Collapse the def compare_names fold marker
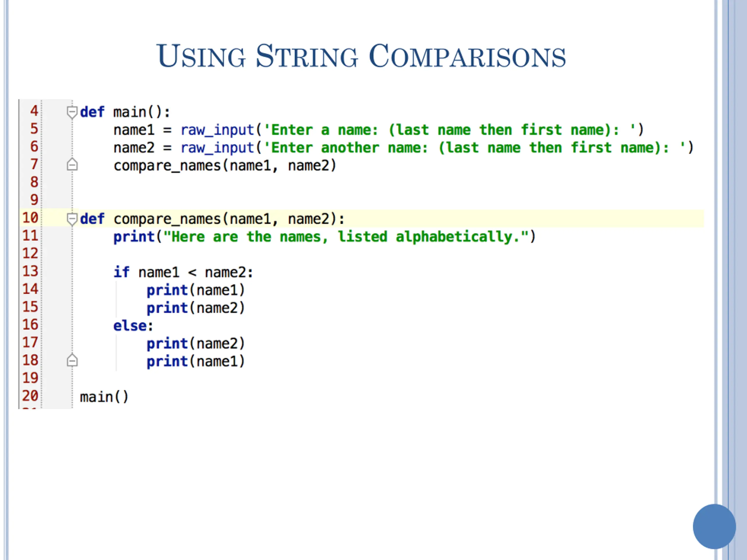The width and height of the screenshot is (747, 560). (72, 219)
